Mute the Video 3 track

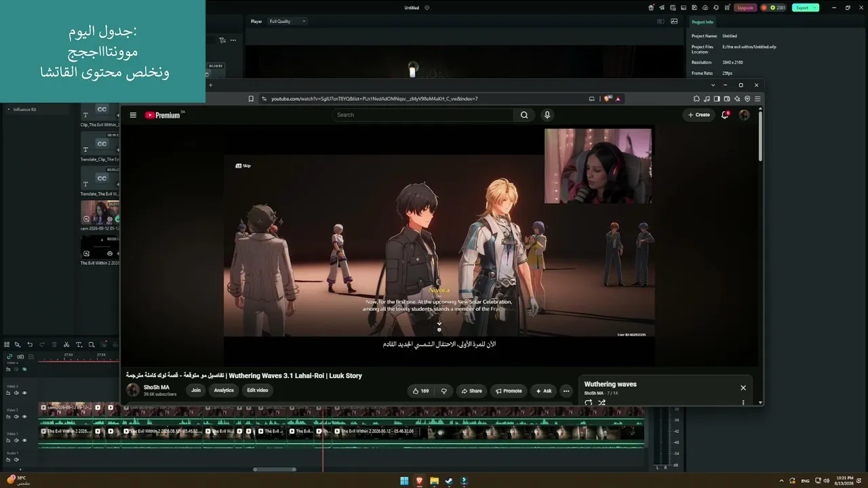[16, 393]
